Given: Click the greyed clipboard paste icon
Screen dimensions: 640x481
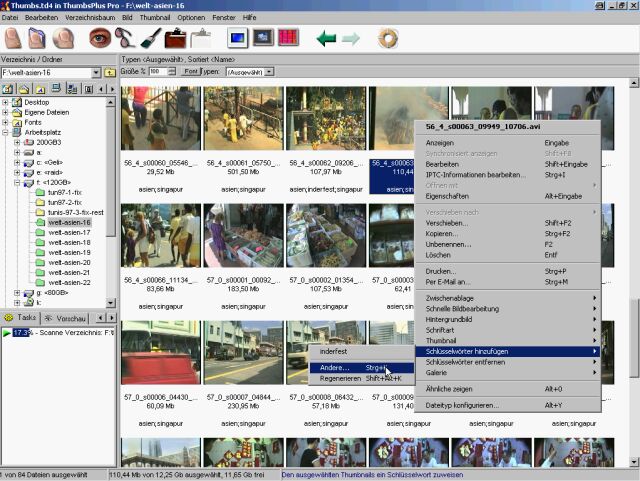Looking at the screenshot, I should pyautogui.click(x=200, y=38).
